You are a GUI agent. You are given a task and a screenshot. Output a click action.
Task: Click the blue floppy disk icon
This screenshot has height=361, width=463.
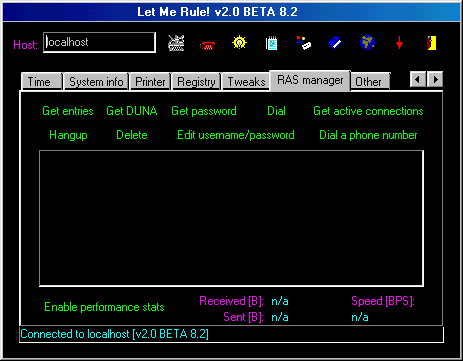pos(335,43)
